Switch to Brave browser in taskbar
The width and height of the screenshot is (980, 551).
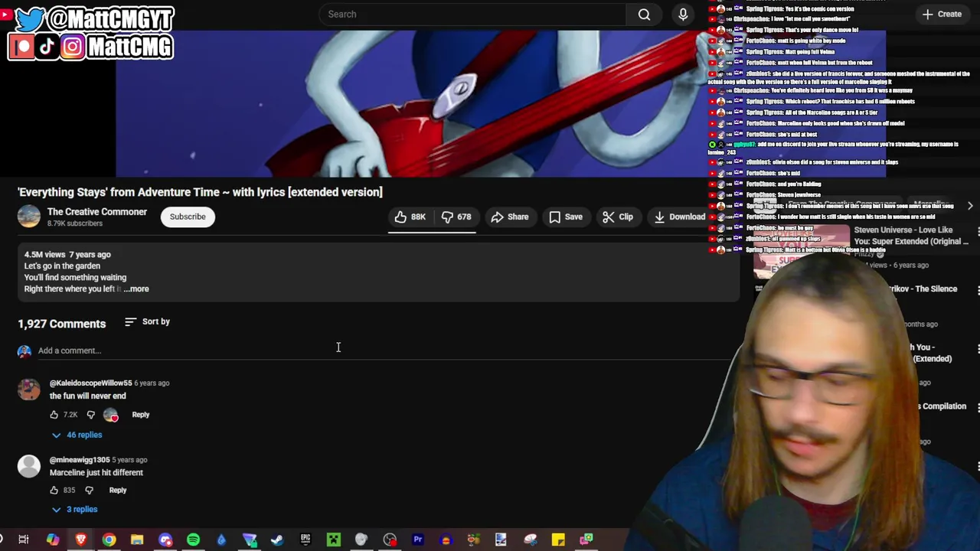pos(80,540)
